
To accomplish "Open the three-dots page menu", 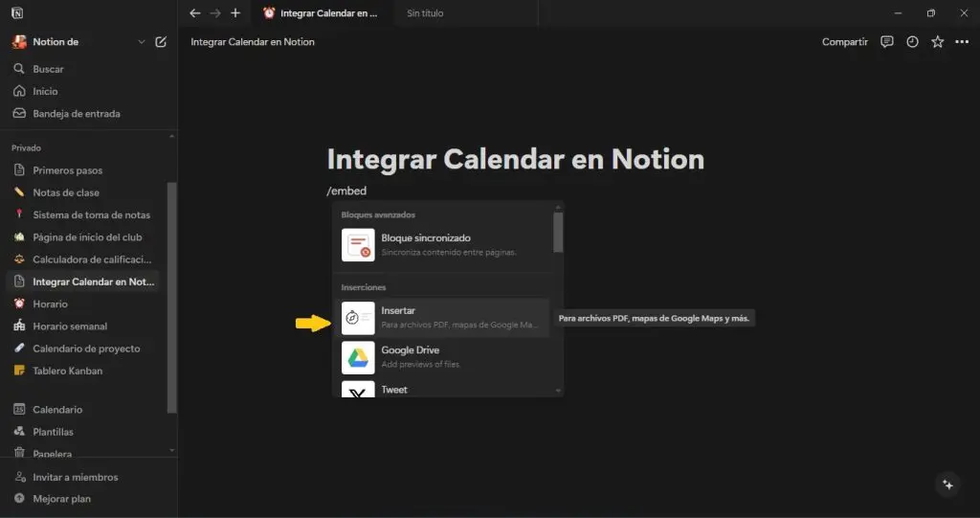I will (x=962, y=42).
